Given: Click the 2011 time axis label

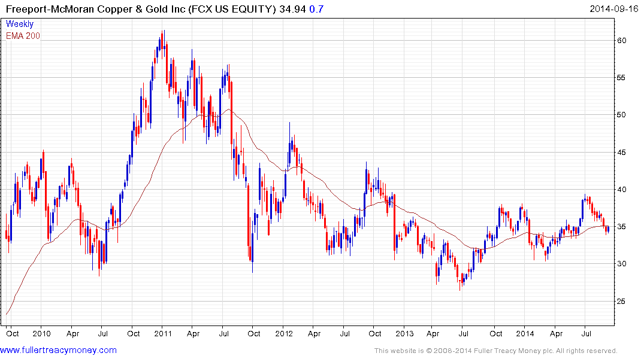Looking at the screenshot, I should [x=163, y=333].
